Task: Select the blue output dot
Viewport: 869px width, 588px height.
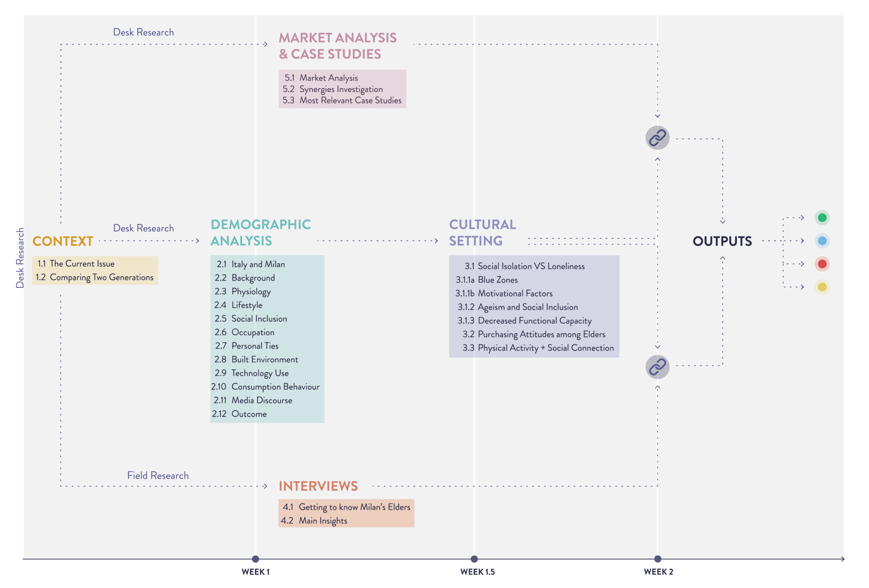Action: [822, 240]
